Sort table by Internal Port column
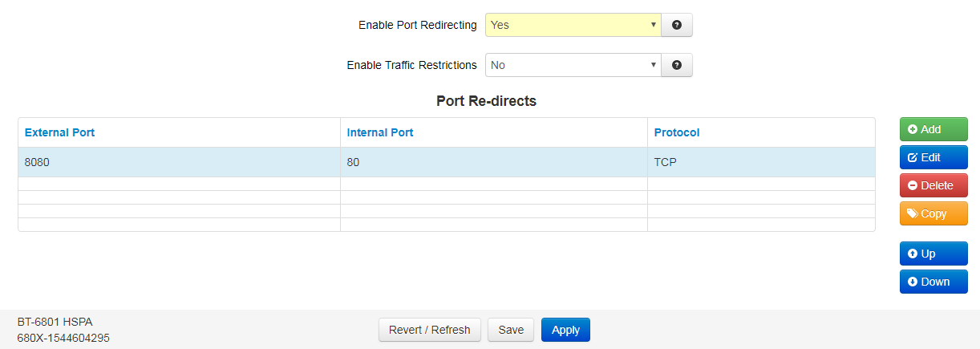The height and width of the screenshot is (349, 980). (380, 132)
